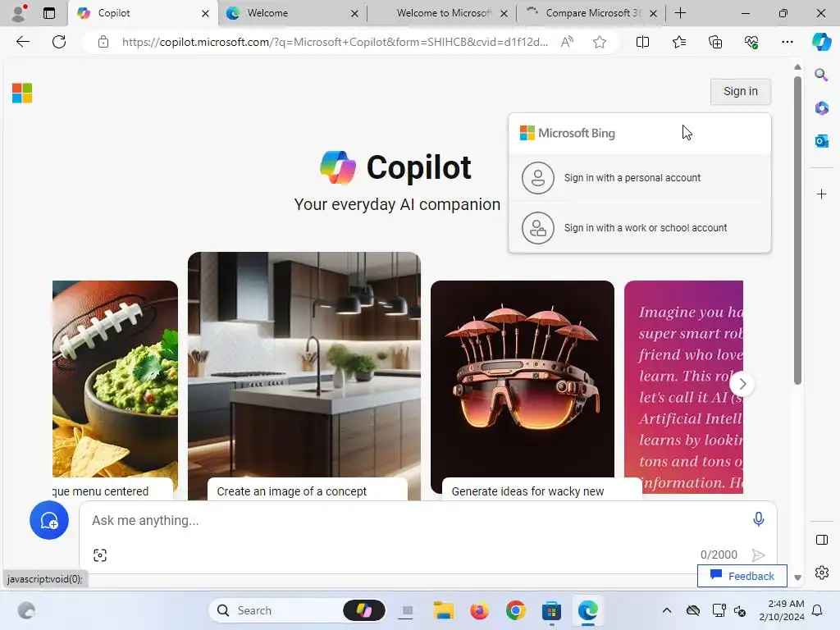This screenshot has height=630, width=840.
Task: Show hidden system tray icons chevron
Action: click(x=666, y=610)
